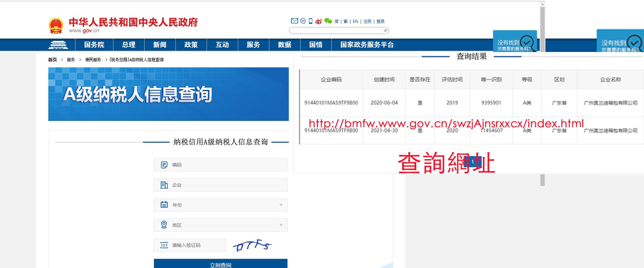The width and height of the screenshot is (644, 268).
Task: Click the 编码 code input field
Action: [x=221, y=165]
